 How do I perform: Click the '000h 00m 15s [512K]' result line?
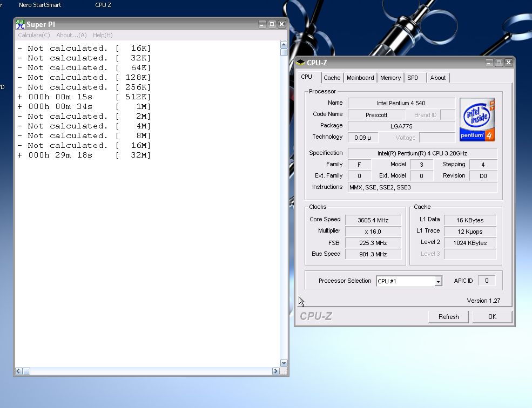84,97
